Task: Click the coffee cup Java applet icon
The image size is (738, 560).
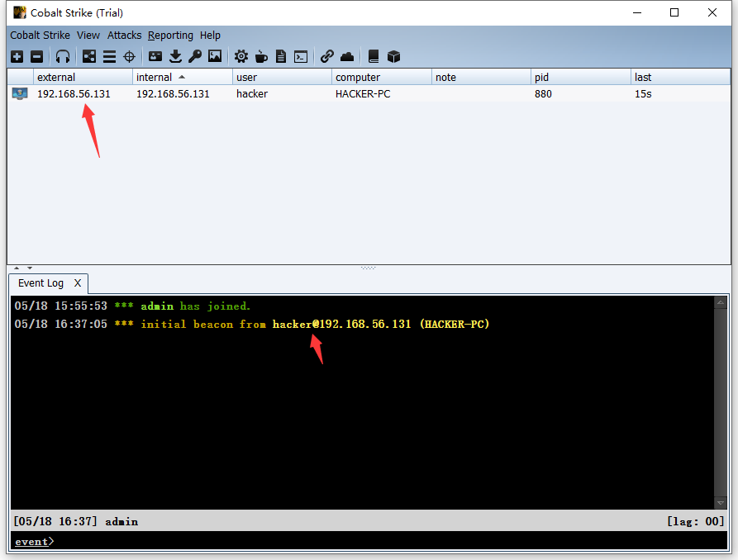Action: pos(261,57)
